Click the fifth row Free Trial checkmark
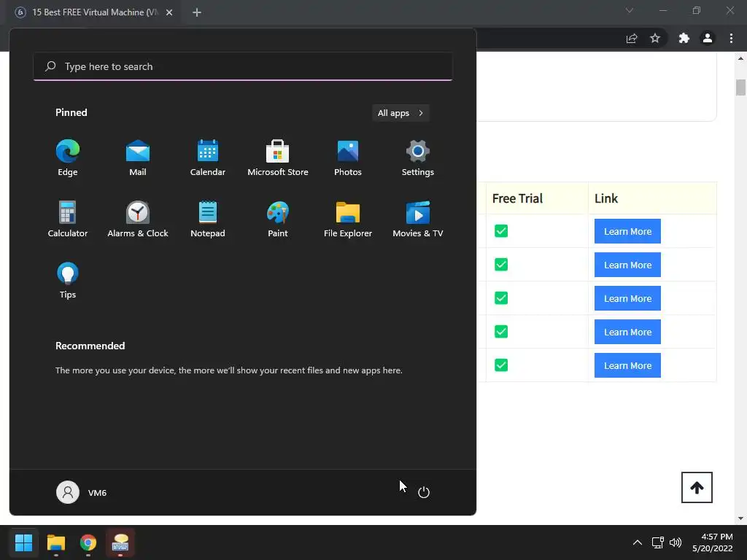 click(501, 365)
